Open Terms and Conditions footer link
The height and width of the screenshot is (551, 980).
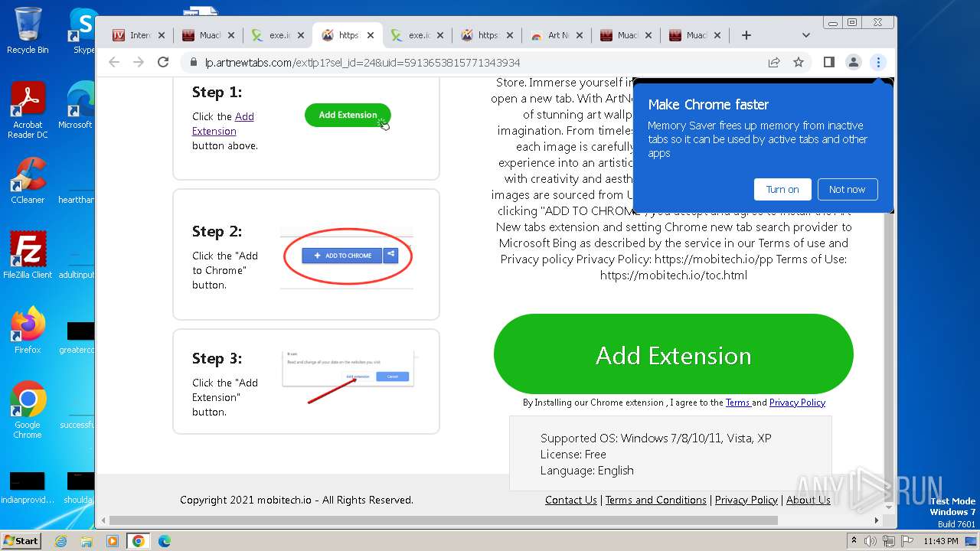(656, 500)
